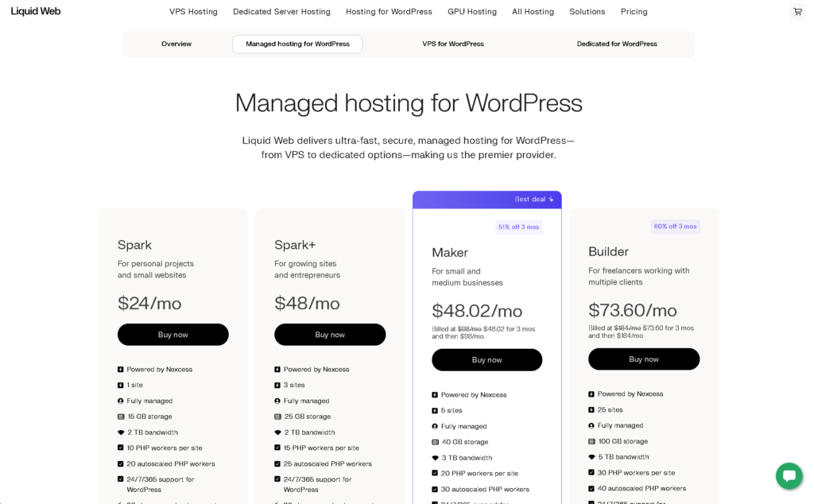Open Dedicated Server Hosting menu
This screenshot has width=814, height=504.
(x=281, y=11)
